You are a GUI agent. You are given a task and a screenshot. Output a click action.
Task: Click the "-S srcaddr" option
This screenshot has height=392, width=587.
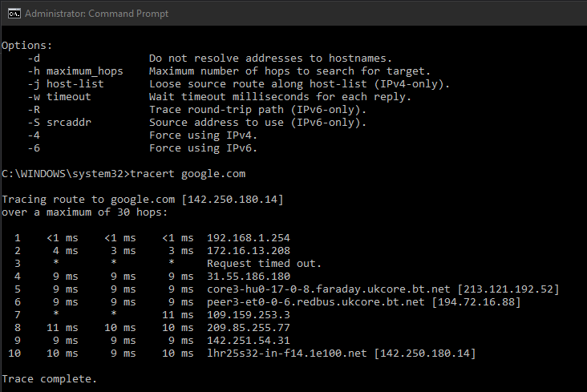(x=63, y=123)
